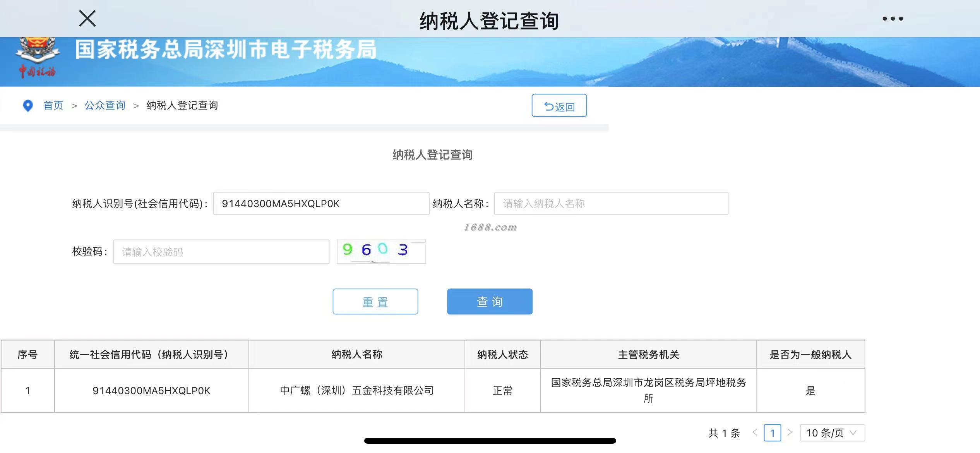Select row number 1 cell
This screenshot has height=453, width=980.
coord(27,391)
